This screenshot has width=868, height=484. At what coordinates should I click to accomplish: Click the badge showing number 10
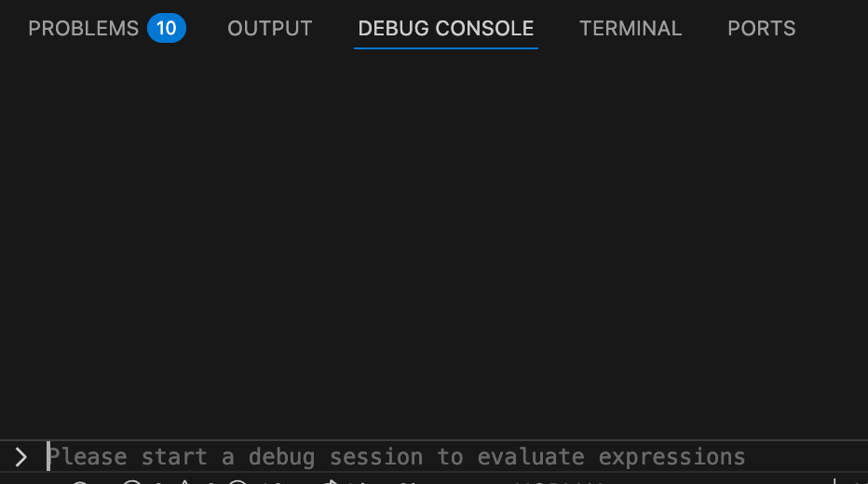[x=166, y=28]
